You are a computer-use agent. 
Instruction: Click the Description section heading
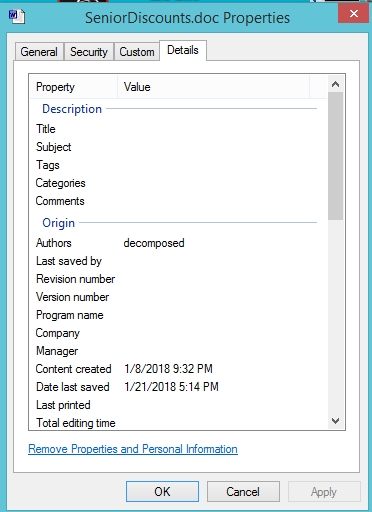click(x=72, y=109)
